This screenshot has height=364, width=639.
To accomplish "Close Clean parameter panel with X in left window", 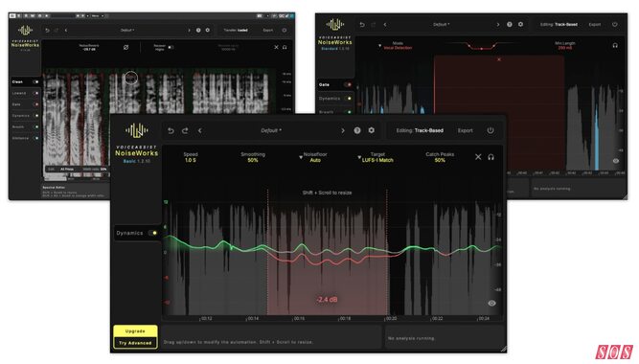I will pos(276,47).
